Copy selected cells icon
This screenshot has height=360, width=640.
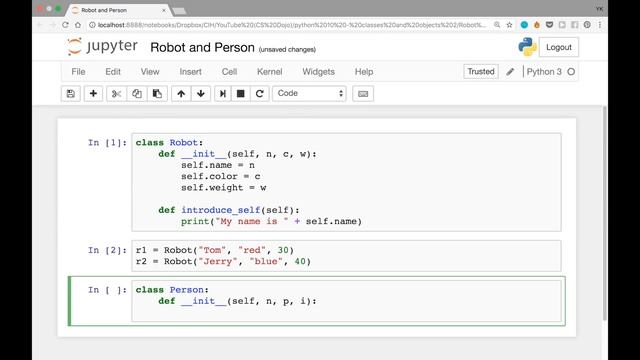click(137, 93)
